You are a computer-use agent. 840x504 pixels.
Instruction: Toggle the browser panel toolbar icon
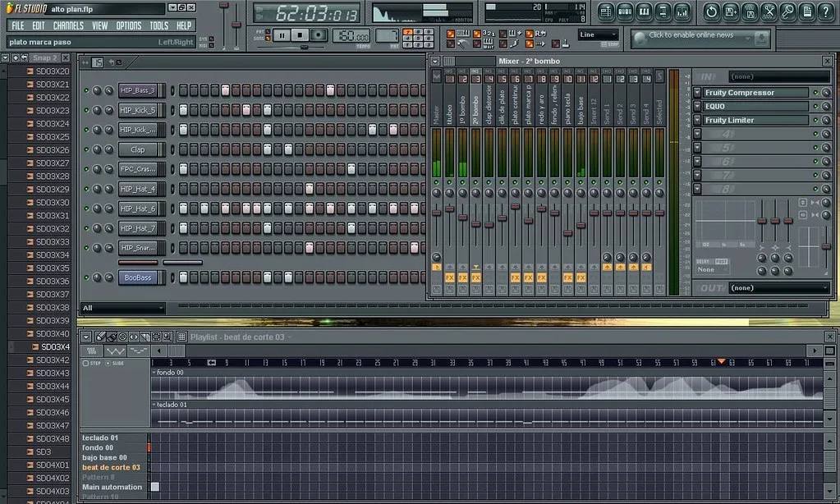[663, 11]
